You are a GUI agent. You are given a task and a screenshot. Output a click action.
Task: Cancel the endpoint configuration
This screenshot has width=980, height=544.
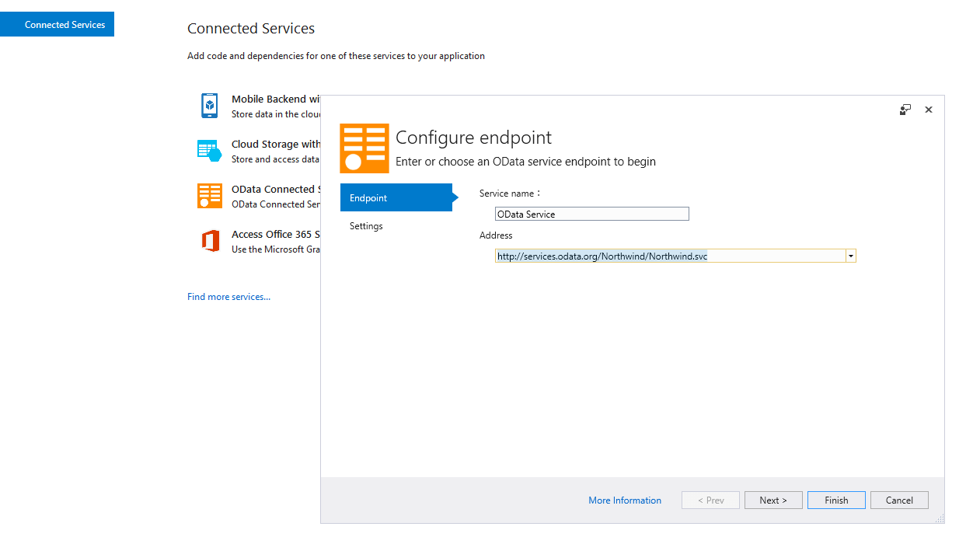coord(899,500)
